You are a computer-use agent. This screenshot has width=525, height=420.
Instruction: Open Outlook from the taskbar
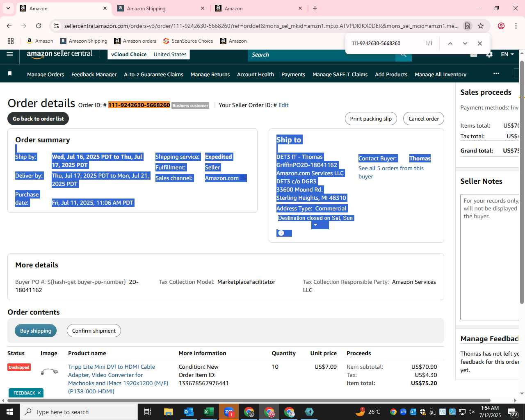pos(189,412)
